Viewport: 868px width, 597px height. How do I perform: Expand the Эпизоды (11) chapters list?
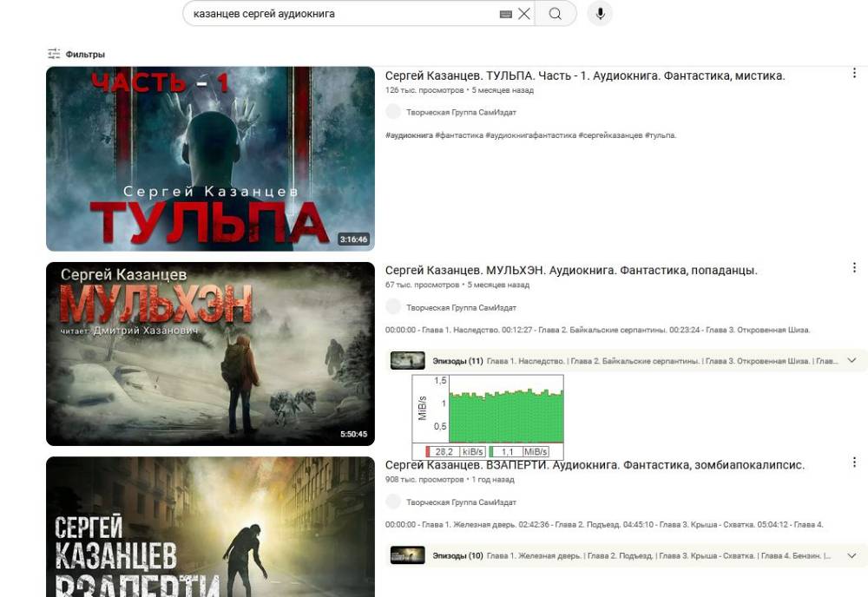[851, 360]
